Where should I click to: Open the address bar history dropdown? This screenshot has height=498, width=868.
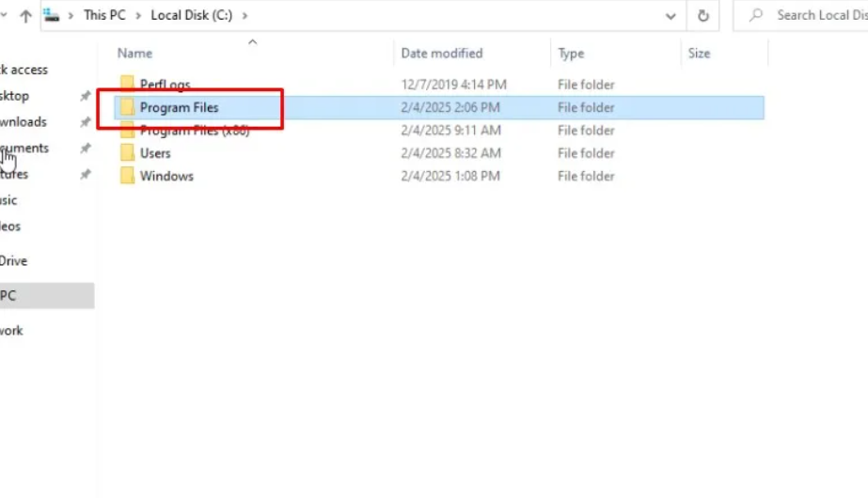click(x=671, y=16)
